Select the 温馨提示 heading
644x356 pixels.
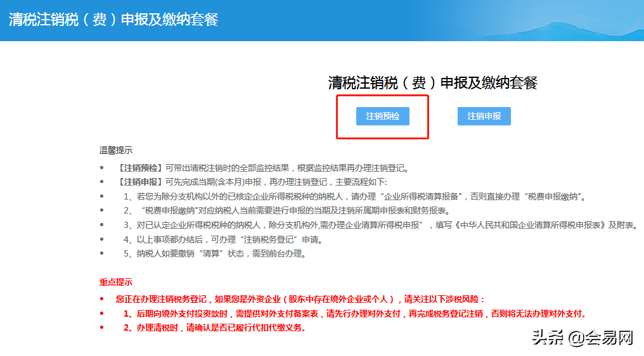pos(116,150)
